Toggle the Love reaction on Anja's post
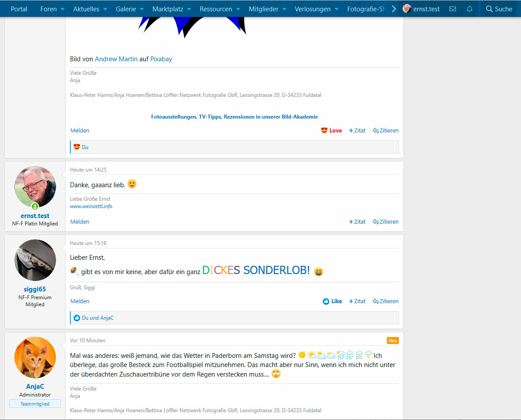 (x=331, y=130)
